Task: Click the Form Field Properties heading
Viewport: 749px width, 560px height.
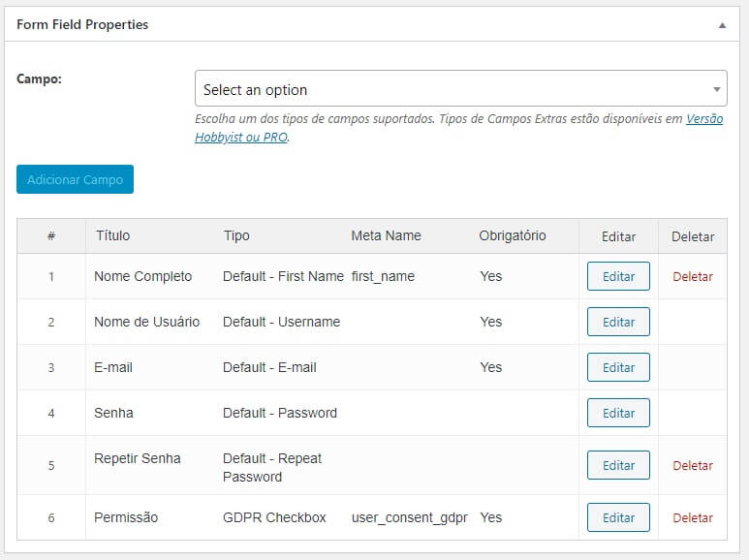Action: point(82,24)
